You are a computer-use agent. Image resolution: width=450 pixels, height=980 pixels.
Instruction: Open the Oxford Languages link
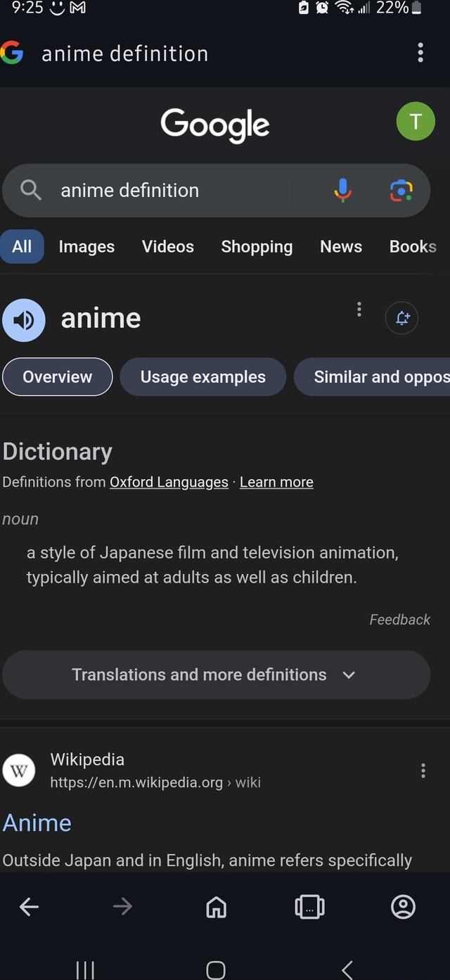168,482
